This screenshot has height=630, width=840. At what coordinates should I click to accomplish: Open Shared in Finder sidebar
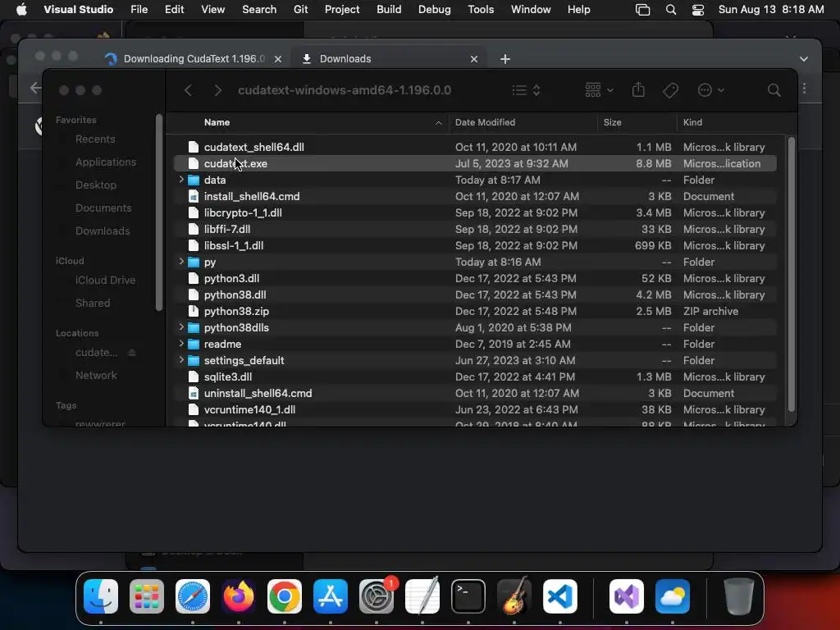click(92, 304)
